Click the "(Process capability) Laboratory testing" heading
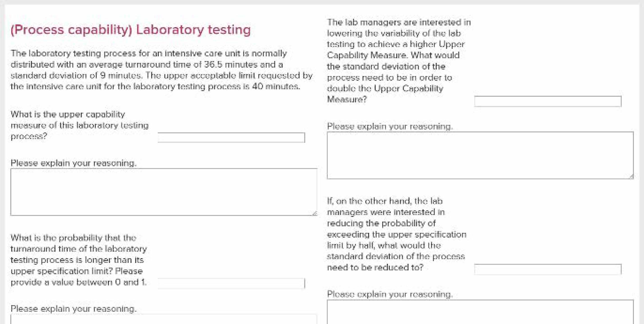 (131, 30)
